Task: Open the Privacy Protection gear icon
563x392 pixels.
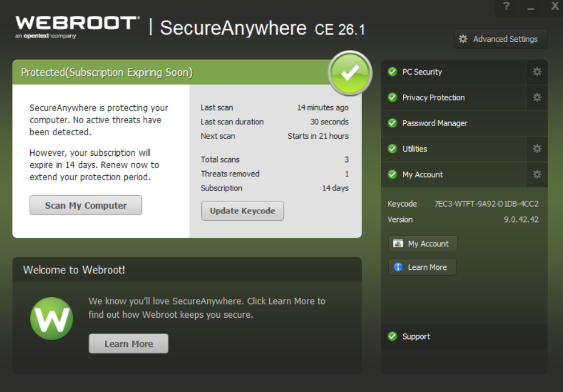Action: (x=536, y=98)
